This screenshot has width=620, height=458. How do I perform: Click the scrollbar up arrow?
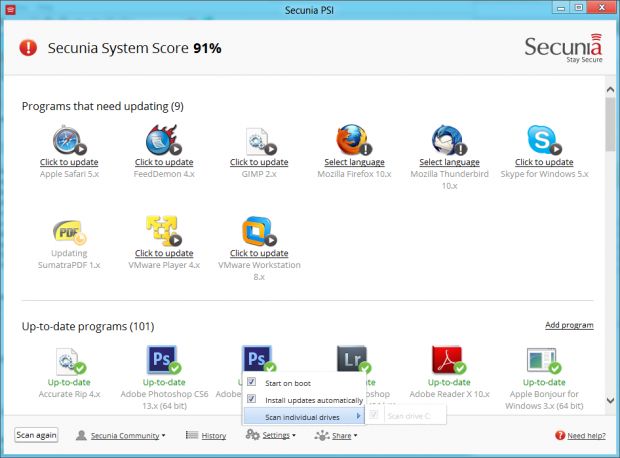[x=610, y=89]
